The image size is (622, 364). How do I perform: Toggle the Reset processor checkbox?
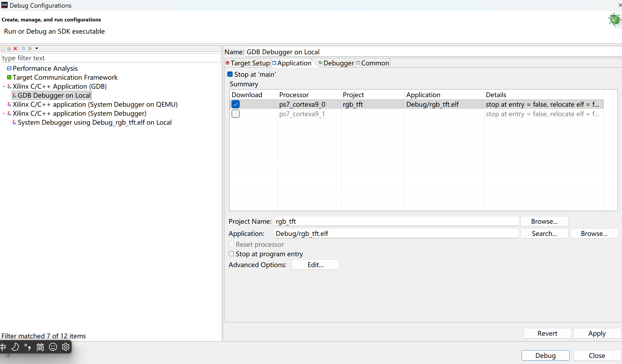[x=231, y=244]
